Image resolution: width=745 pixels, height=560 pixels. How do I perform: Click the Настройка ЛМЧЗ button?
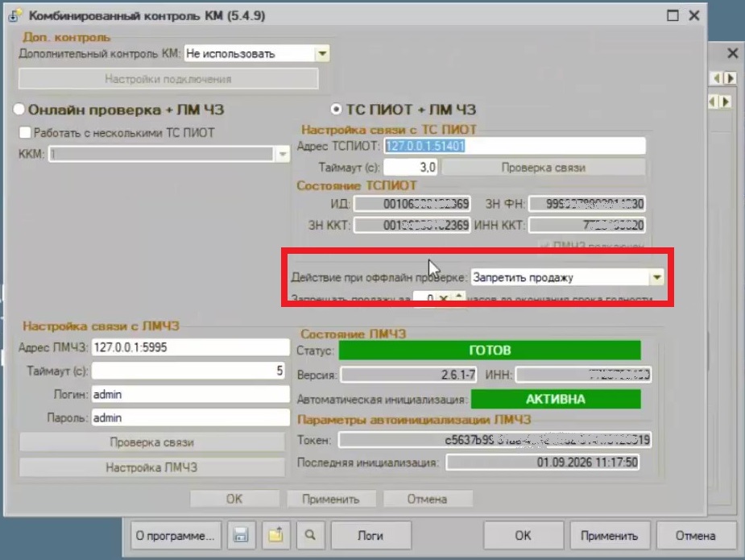pyautogui.click(x=151, y=468)
